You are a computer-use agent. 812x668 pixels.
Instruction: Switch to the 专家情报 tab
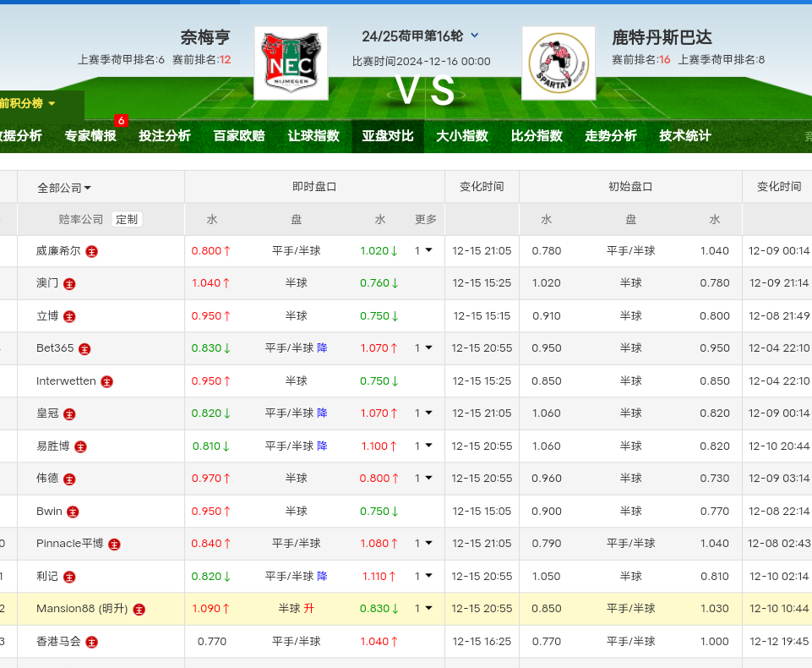[90, 136]
